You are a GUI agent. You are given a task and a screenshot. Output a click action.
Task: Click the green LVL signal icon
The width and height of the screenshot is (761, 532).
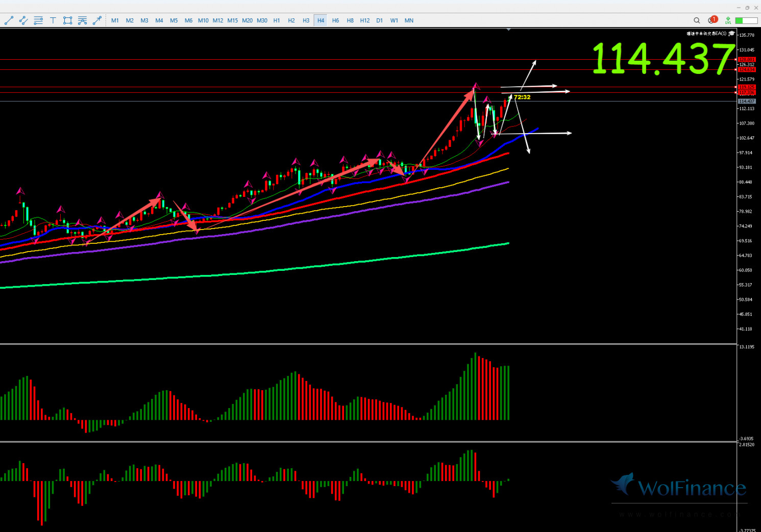728,20
